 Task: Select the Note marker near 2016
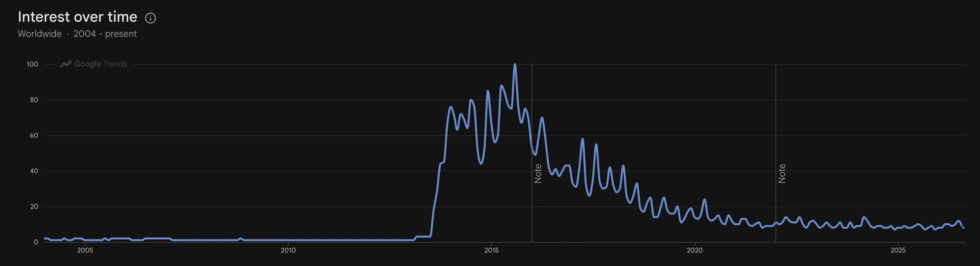tap(538, 173)
